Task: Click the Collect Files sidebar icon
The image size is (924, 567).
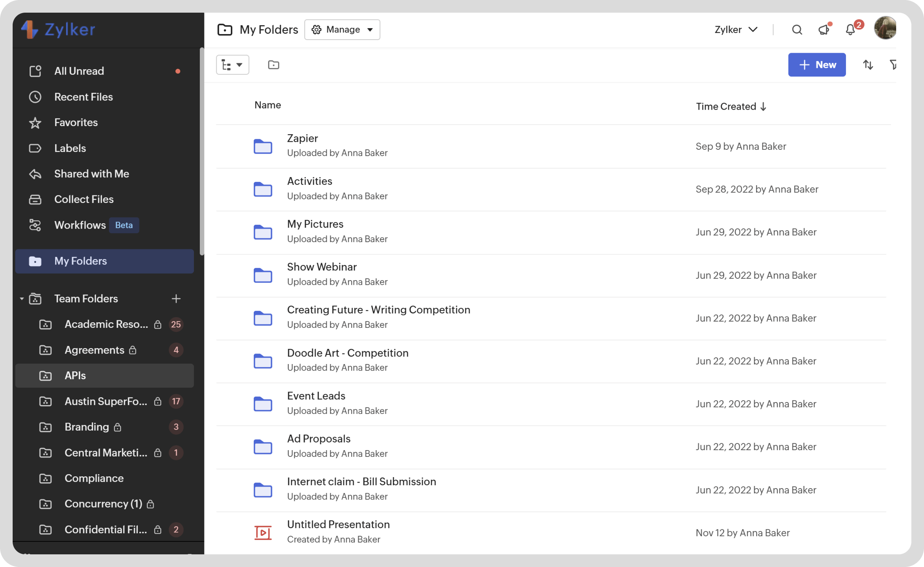Action: click(36, 199)
